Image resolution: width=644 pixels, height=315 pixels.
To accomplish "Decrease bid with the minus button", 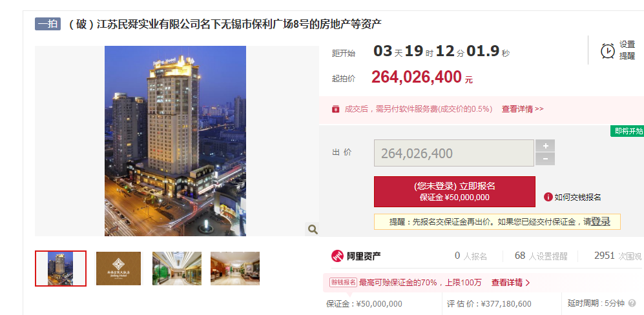I will [x=545, y=159].
